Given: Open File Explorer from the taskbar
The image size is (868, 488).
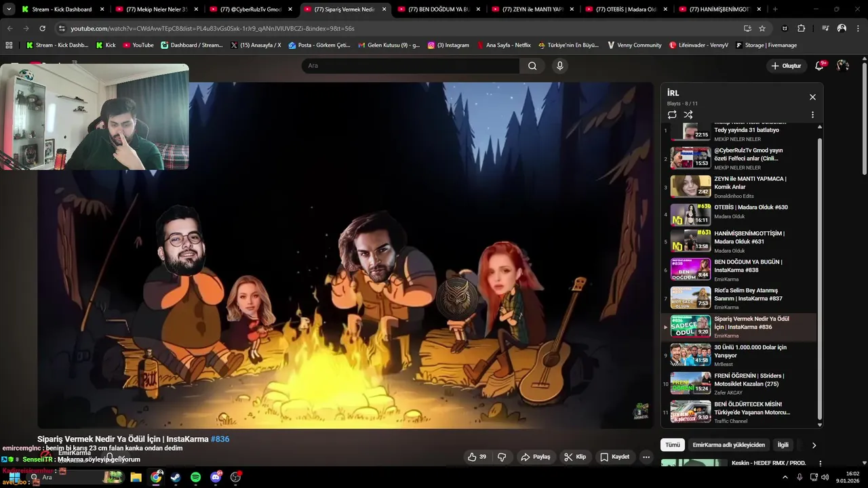Looking at the screenshot, I should tap(136, 477).
